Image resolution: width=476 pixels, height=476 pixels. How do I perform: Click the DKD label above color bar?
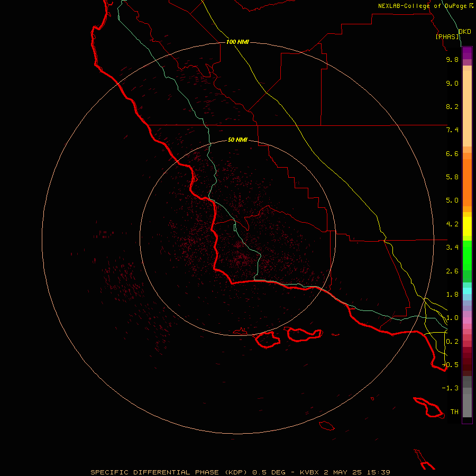pyautogui.click(x=465, y=32)
